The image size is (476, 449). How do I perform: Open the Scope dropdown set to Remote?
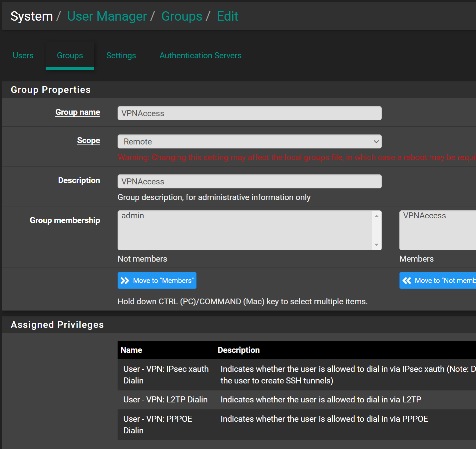click(249, 141)
